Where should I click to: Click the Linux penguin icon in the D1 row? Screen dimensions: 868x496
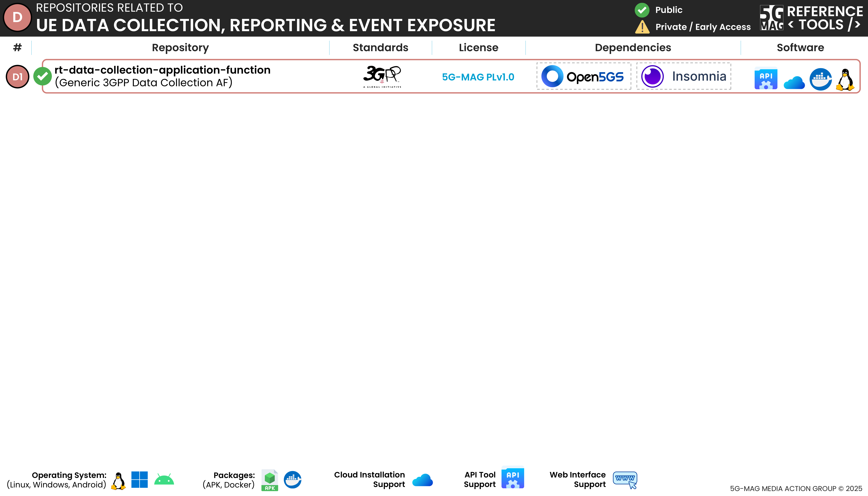click(845, 80)
